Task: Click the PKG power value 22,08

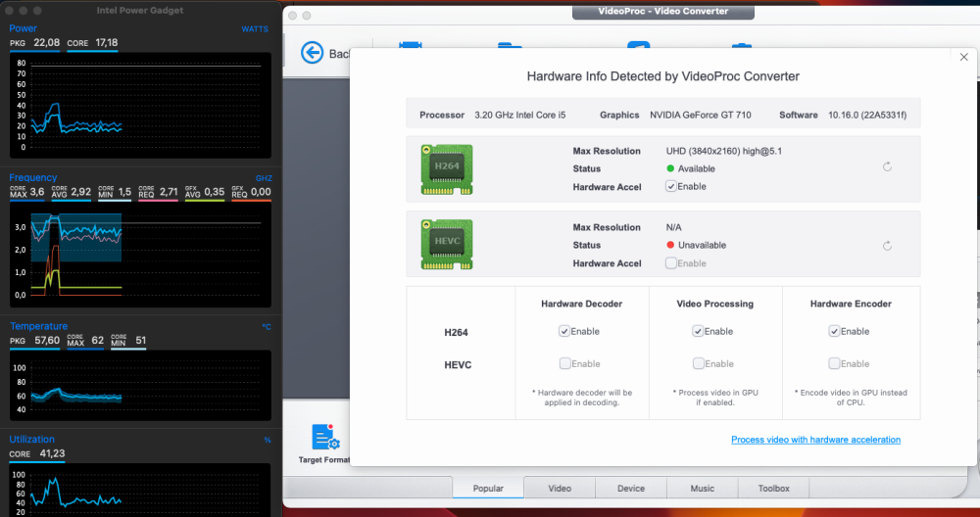Action: pyautogui.click(x=47, y=42)
